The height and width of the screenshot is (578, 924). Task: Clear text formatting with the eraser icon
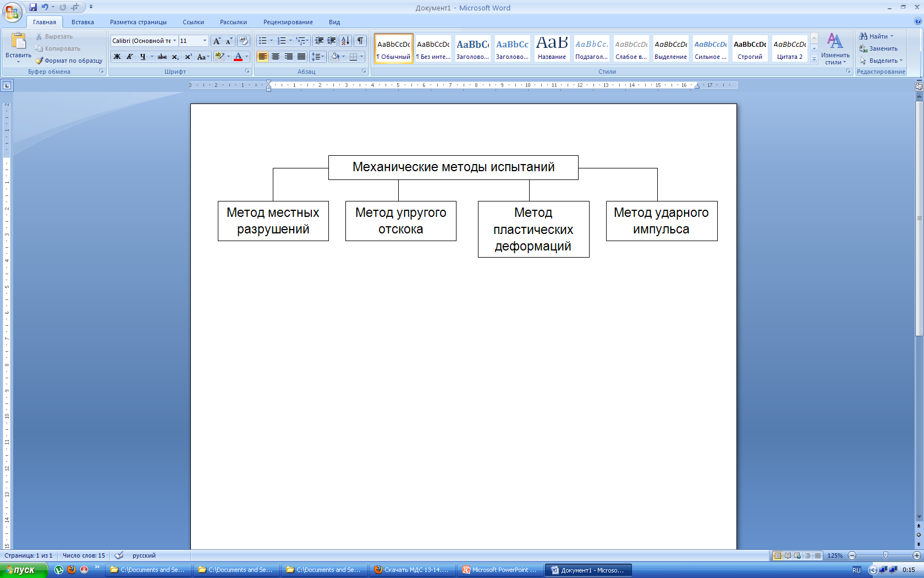(244, 41)
